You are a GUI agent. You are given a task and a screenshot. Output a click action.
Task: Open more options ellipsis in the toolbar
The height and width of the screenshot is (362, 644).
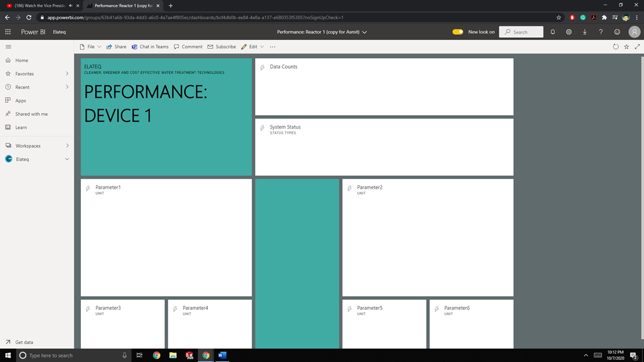tap(273, 47)
